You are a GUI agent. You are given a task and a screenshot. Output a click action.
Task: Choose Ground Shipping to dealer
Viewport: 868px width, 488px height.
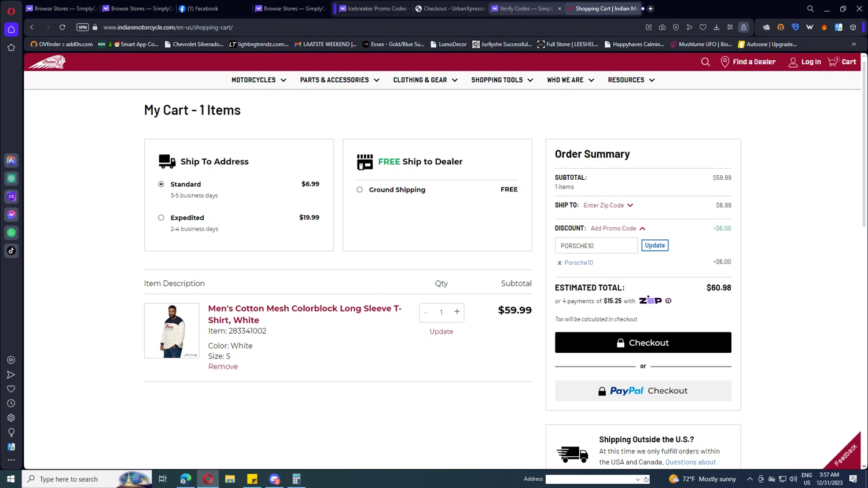point(360,190)
